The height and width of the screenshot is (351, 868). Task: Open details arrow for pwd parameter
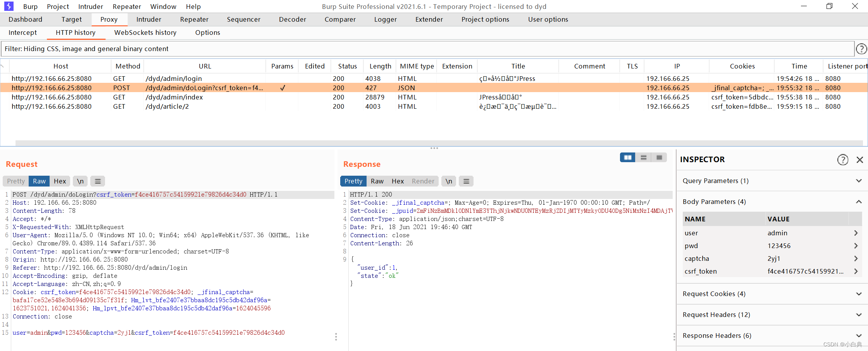856,246
